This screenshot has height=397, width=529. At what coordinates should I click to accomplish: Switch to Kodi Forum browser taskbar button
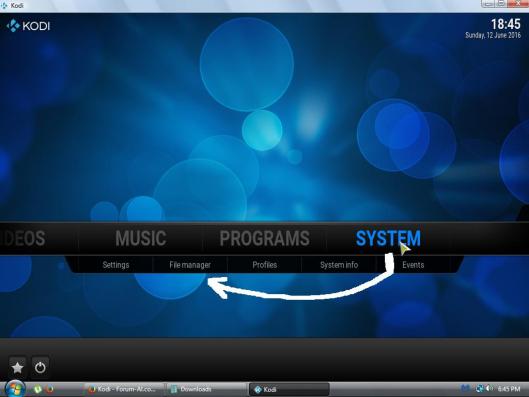tap(124, 389)
